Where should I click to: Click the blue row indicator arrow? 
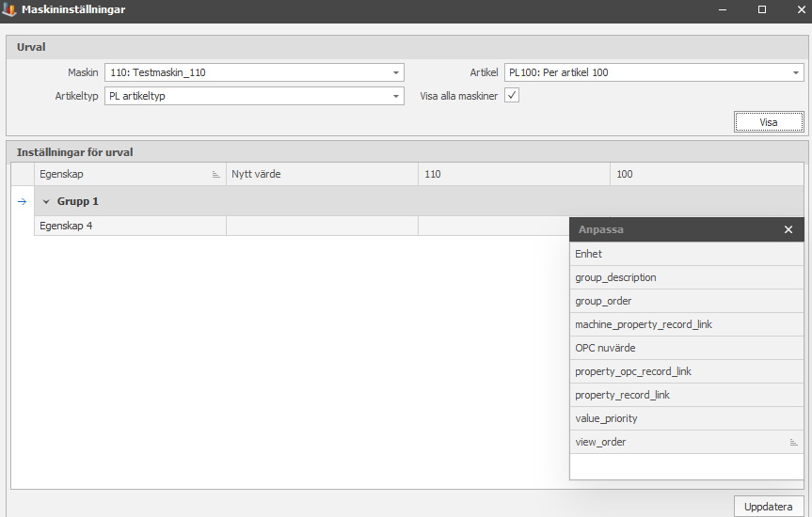23,201
